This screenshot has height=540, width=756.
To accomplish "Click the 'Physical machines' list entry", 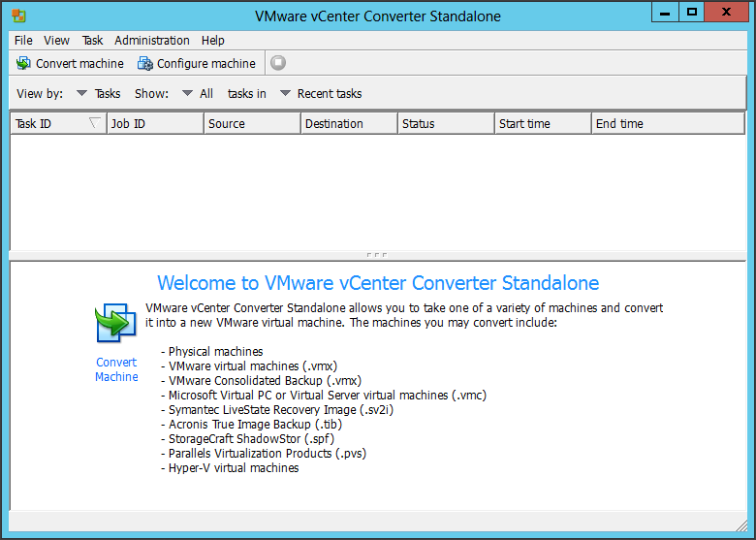I will (215, 352).
